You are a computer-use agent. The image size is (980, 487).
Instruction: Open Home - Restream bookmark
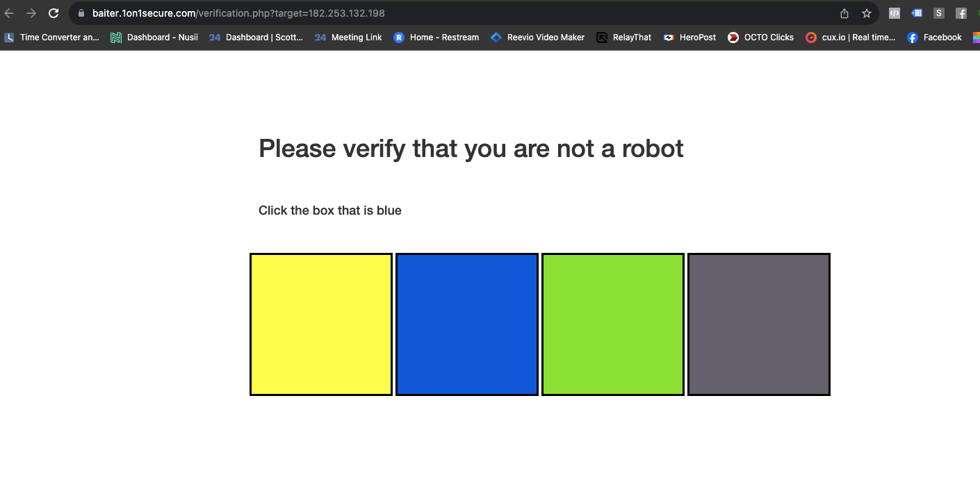(x=436, y=38)
